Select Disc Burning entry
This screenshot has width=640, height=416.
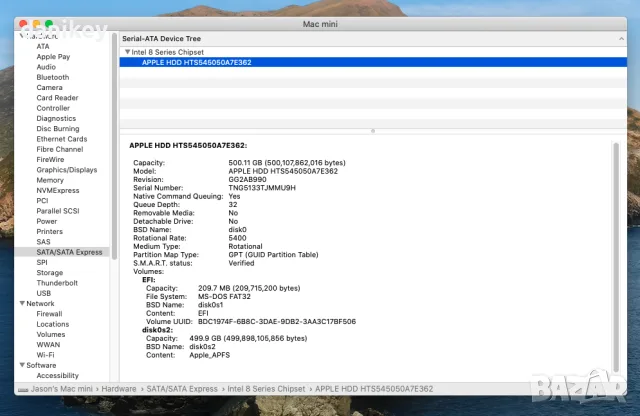[x=58, y=129]
